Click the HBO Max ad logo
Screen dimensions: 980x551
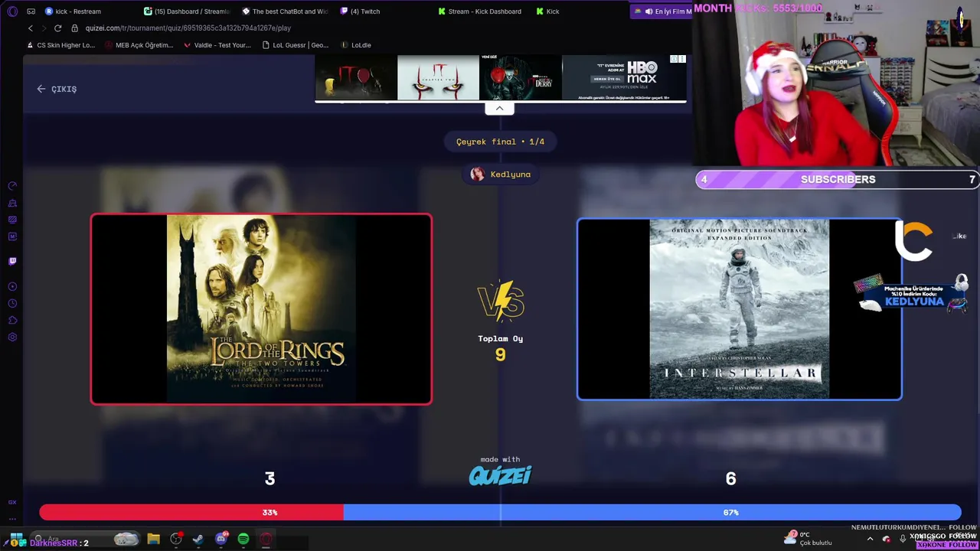[642, 72]
